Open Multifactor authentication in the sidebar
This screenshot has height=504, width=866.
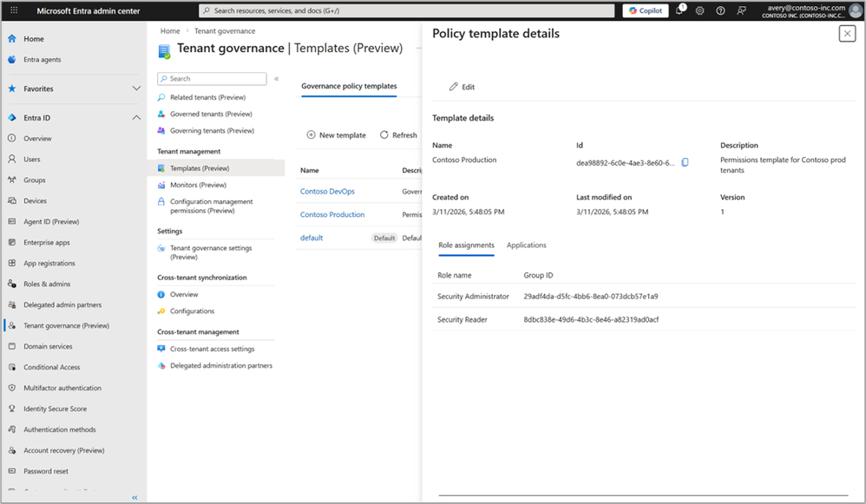(x=62, y=388)
